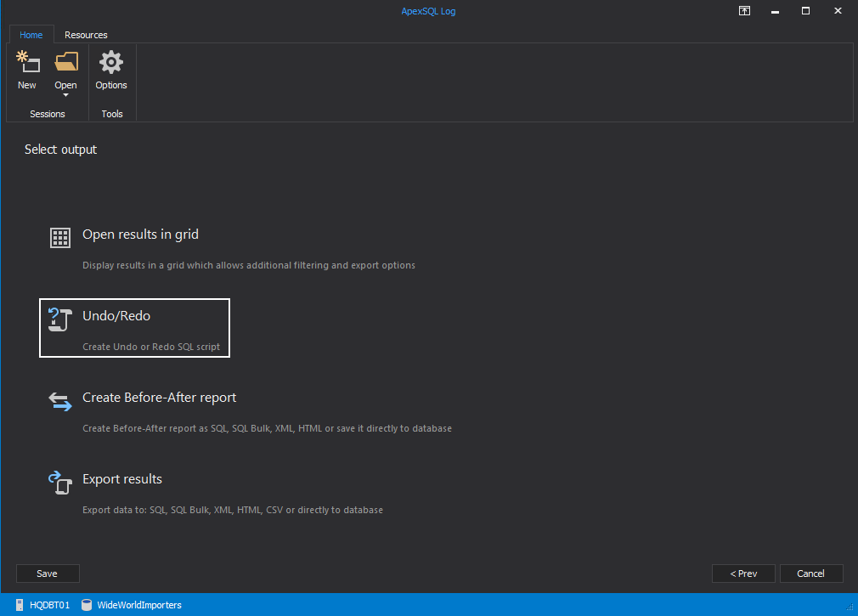
Task: Go back with the Prev button
Action: click(x=743, y=574)
